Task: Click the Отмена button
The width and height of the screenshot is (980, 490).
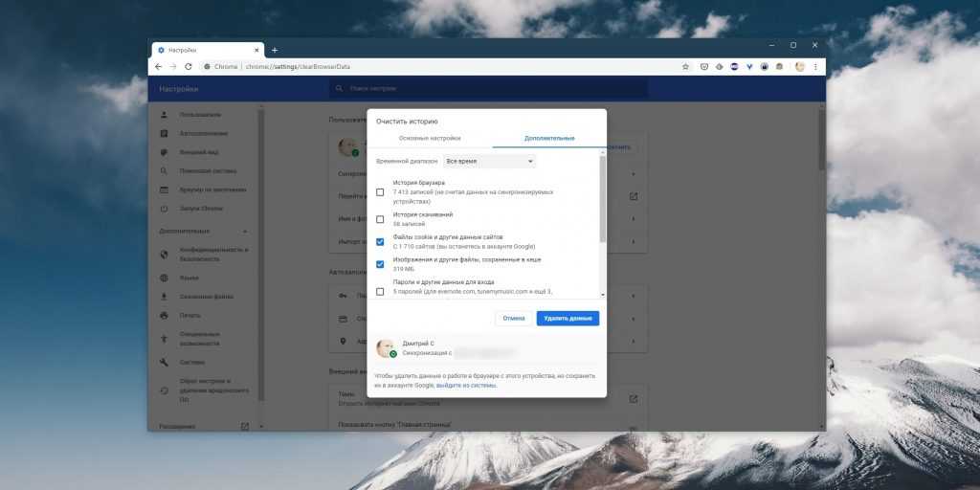Action: 514,318
